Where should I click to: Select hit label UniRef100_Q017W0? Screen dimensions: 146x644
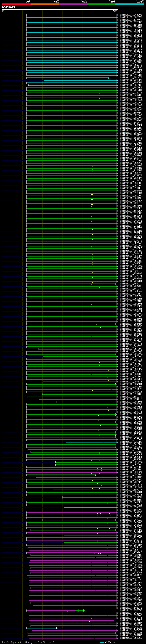click(131, 90)
